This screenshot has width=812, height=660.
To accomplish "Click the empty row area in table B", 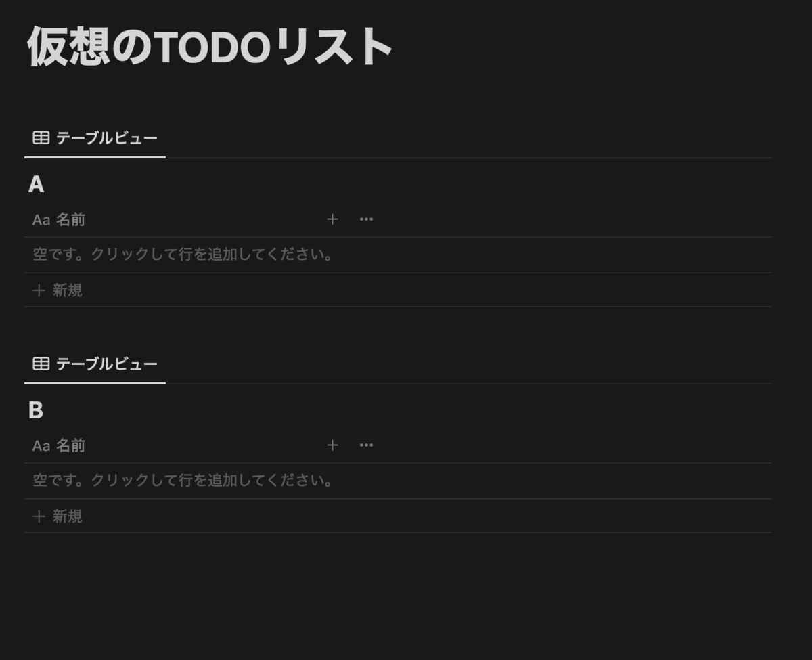I will pos(183,481).
